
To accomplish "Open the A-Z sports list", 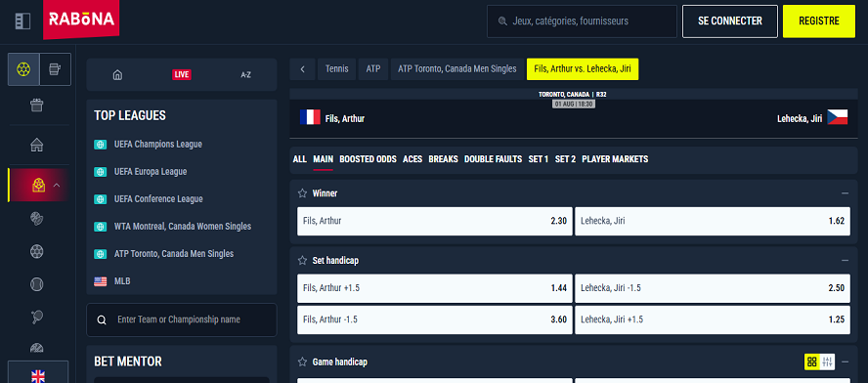I will pyautogui.click(x=245, y=74).
